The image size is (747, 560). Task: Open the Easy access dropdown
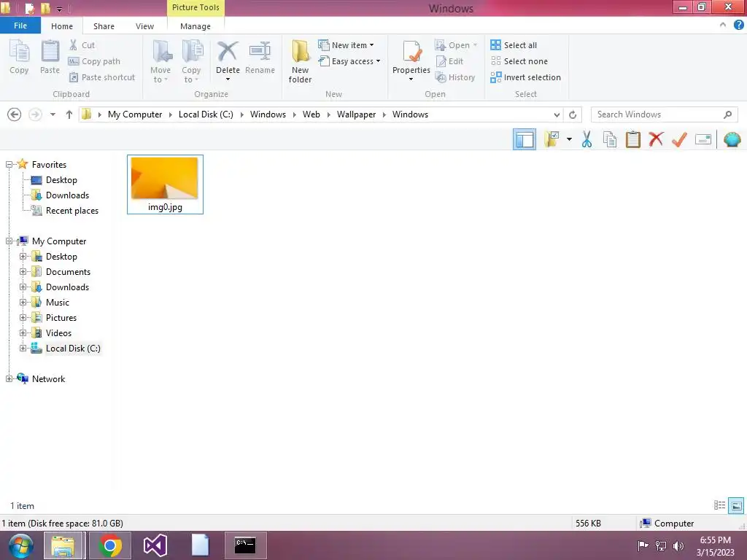tap(349, 61)
